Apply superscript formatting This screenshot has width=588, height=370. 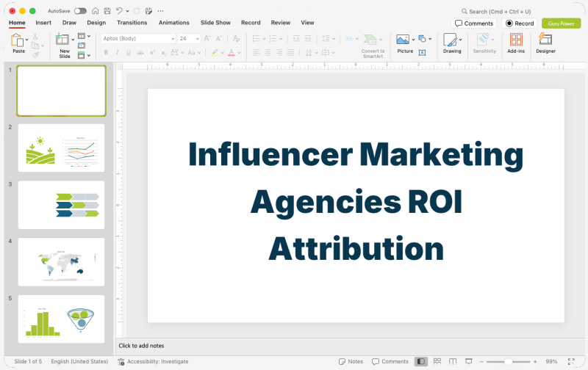152,53
